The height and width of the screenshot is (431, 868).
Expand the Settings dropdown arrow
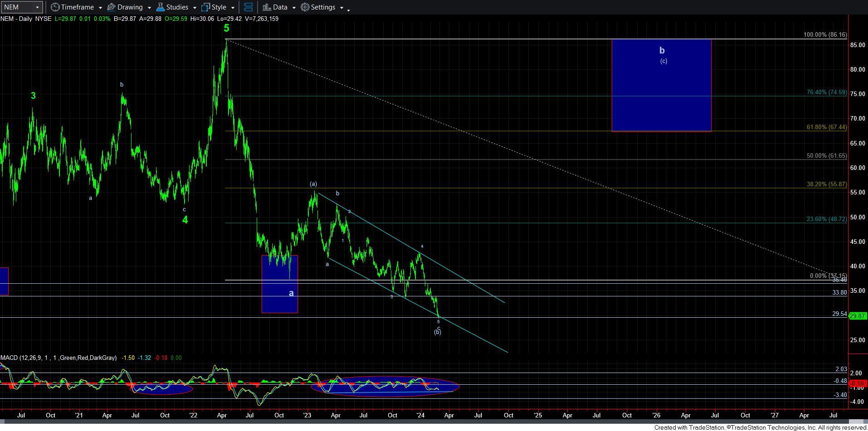341,8
